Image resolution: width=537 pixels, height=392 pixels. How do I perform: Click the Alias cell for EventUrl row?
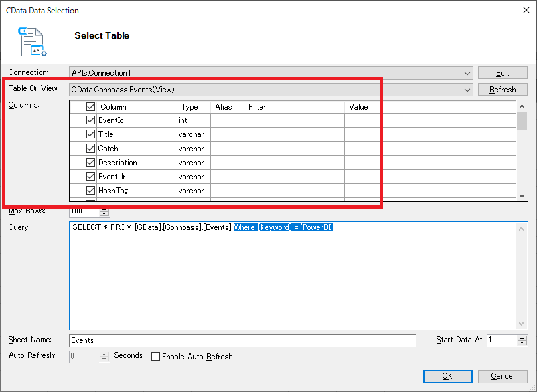pyautogui.click(x=228, y=177)
